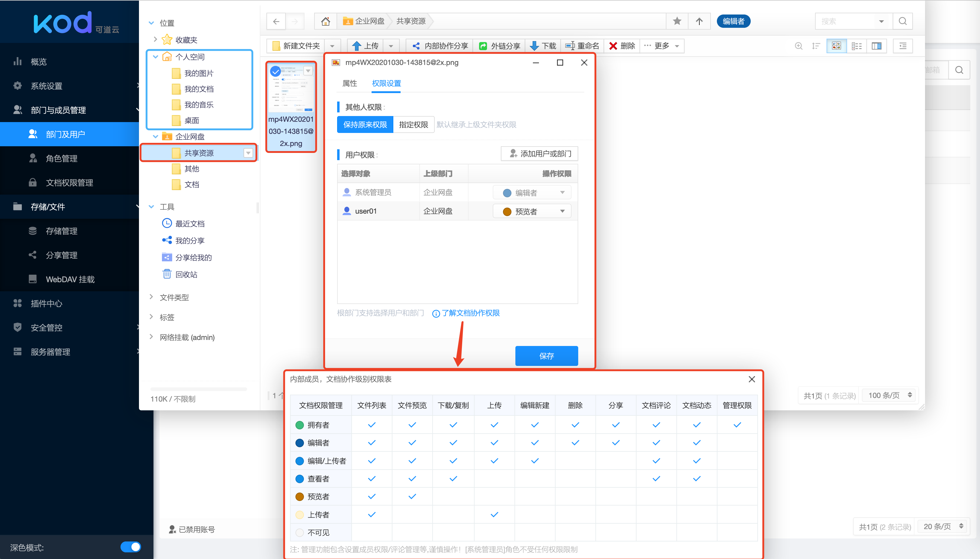Click the zoom icon in the toolbar
Image resolution: width=980 pixels, height=559 pixels.
pyautogui.click(x=798, y=46)
